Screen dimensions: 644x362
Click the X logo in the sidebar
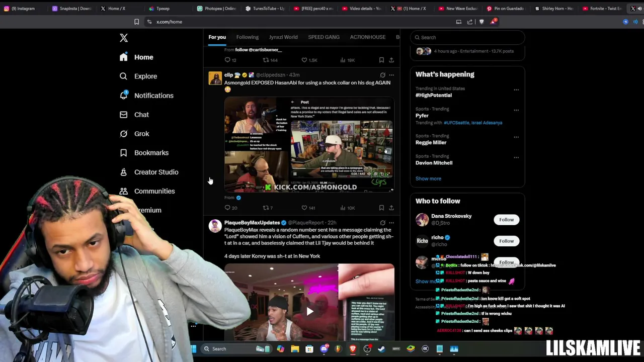point(124,38)
